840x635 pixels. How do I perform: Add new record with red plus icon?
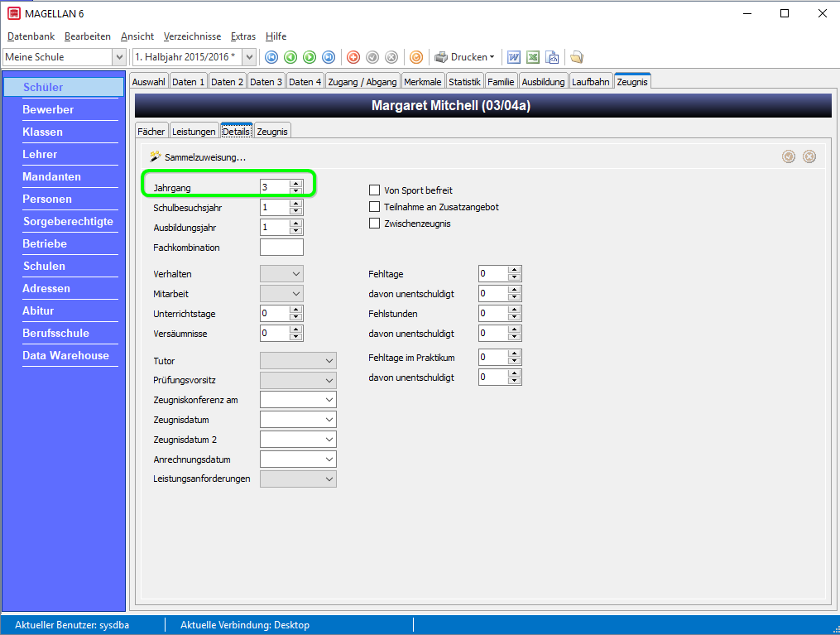(353, 57)
